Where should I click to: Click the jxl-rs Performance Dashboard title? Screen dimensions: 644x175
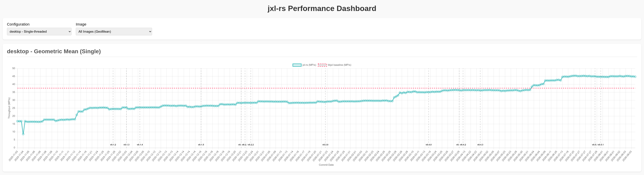322,8
